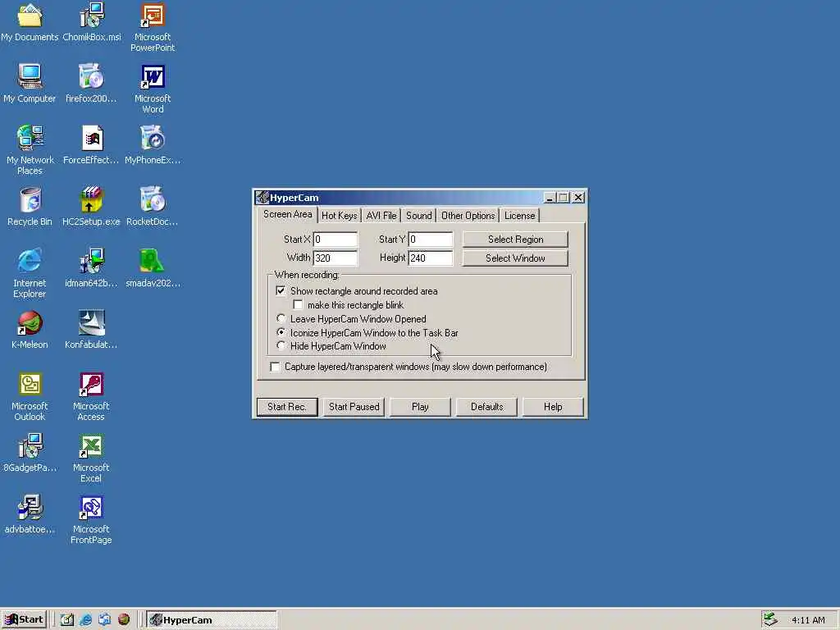Click the Start X input field
This screenshot has height=630, width=840.
point(336,240)
